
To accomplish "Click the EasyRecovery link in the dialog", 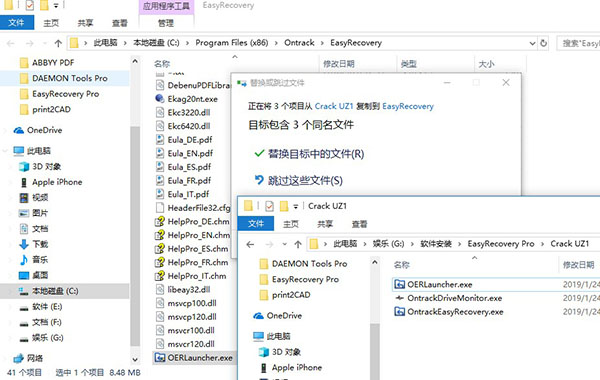I will (408, 106).
